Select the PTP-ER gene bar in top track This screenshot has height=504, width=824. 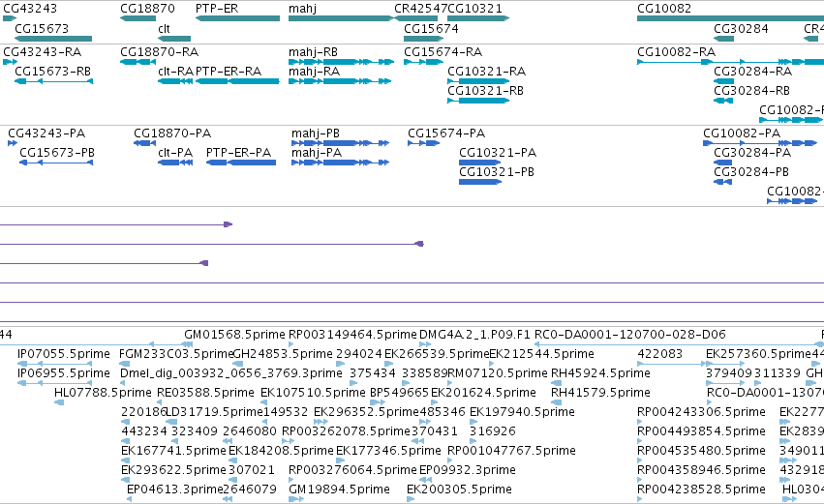237,18
